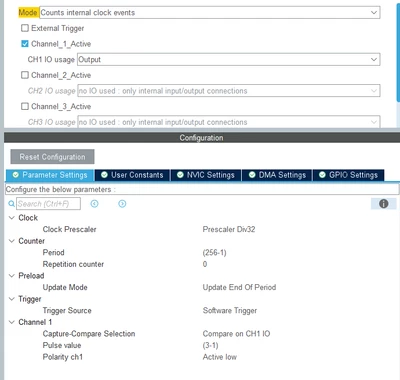Click the Polarity ch1 label
The image size is (400, 380).
[62, 357]
